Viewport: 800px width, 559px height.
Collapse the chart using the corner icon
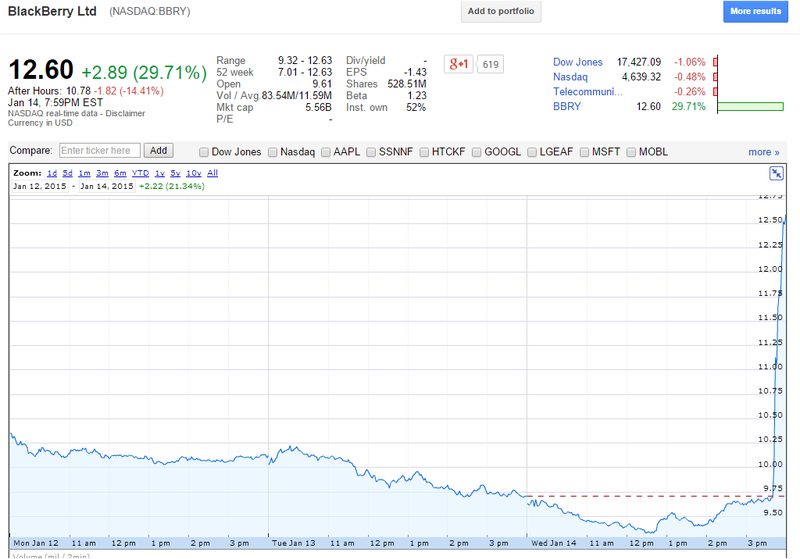click(x=776, y=173)
